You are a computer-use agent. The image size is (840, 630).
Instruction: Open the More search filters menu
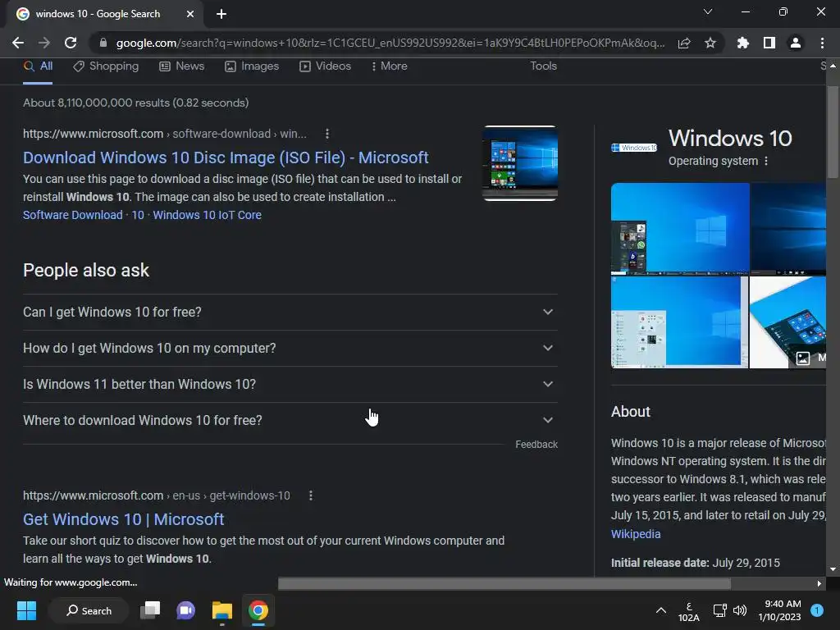pyautogui.click(x=390, y=66)
